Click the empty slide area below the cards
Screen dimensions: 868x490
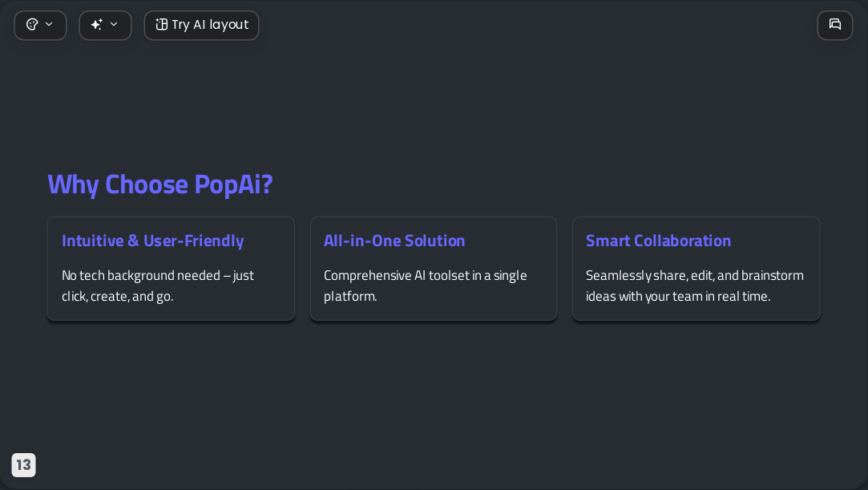(434, 387)
